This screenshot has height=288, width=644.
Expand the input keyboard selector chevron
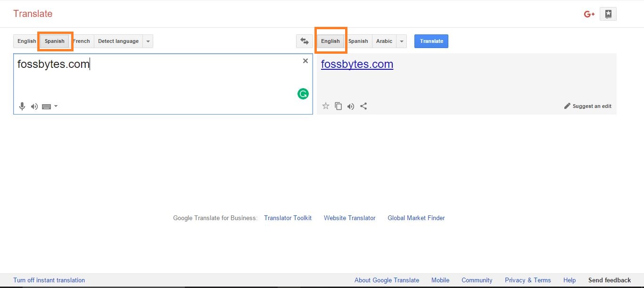point(55,106)
